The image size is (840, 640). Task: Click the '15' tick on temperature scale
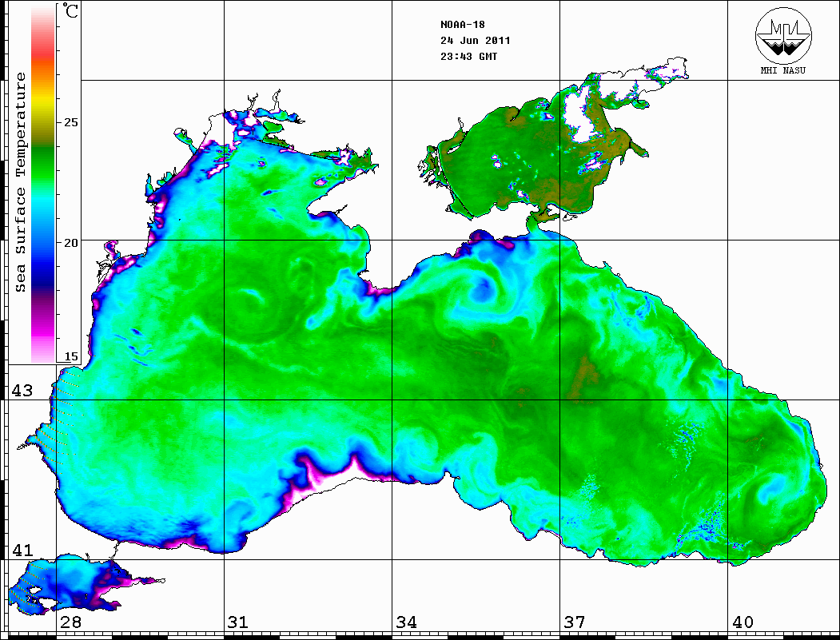(x=70, y=356)
